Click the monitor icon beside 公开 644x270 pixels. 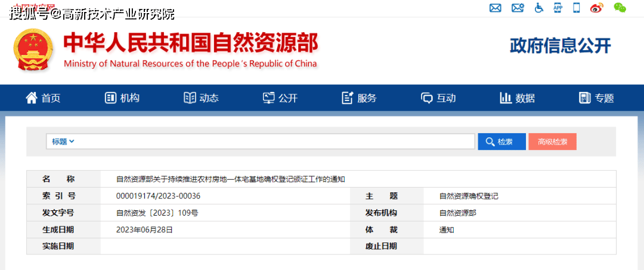[268, 98]
